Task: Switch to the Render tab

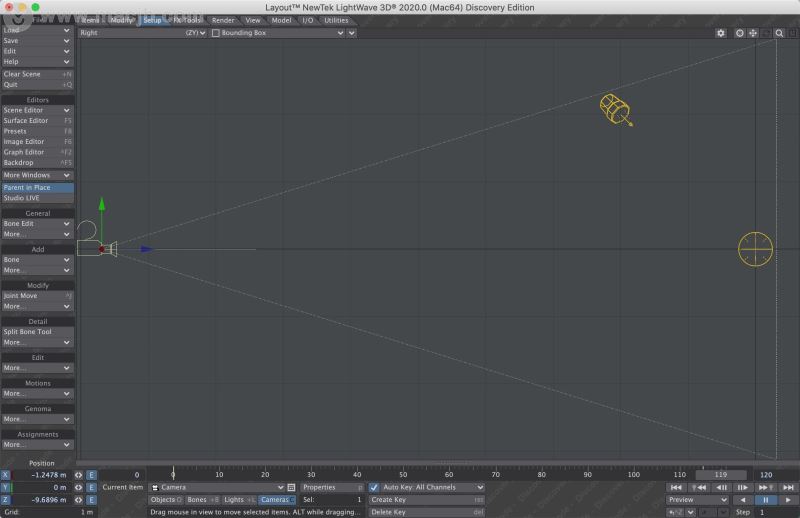Action: [223, 20]
